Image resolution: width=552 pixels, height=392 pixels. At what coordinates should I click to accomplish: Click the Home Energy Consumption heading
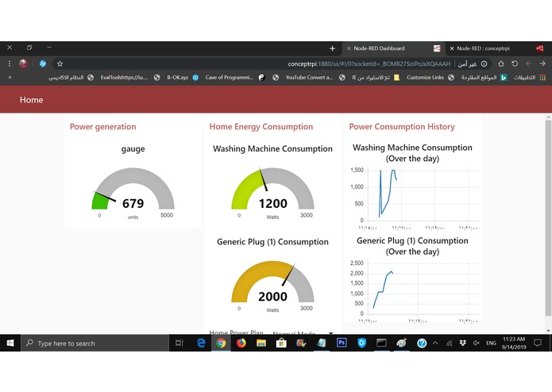(261, 126)
